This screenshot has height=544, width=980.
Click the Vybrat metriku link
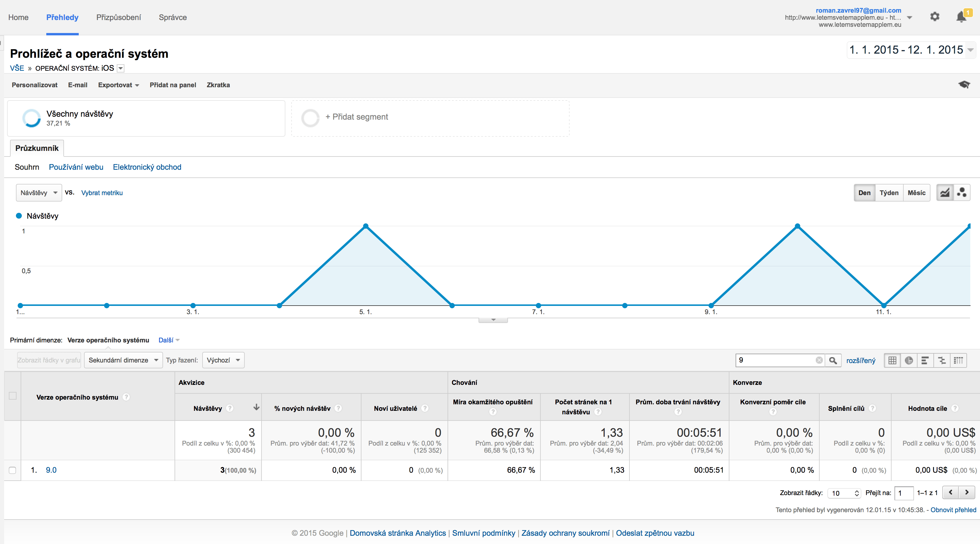(x=102, y=193)
